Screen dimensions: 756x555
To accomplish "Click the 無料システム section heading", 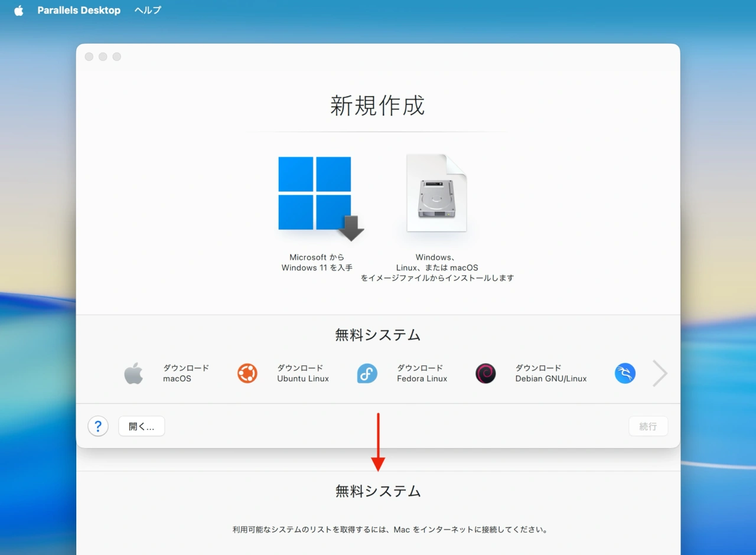I will (x=377, y=334).
